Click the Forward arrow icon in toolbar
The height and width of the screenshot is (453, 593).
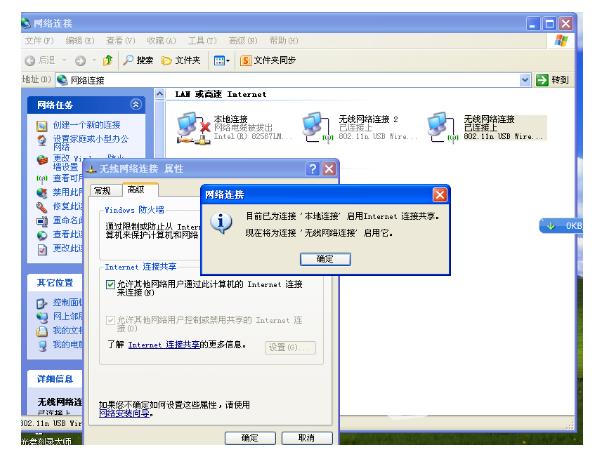pyautogui.click(x=80, y=61)
